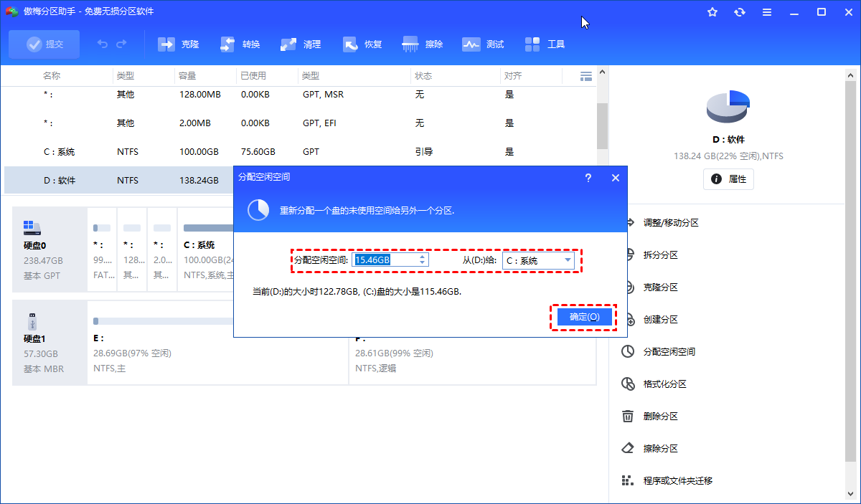Increase the allocated free space stepper value
This screenshot has height=504, width=861.
click(x=423, y=257)
